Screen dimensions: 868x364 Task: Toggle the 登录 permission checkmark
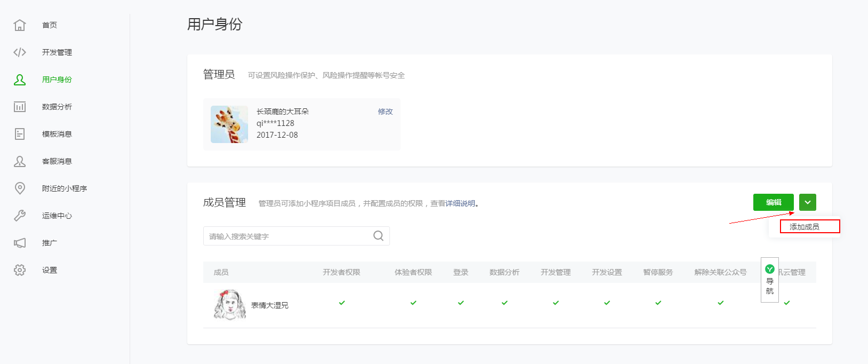461,303
